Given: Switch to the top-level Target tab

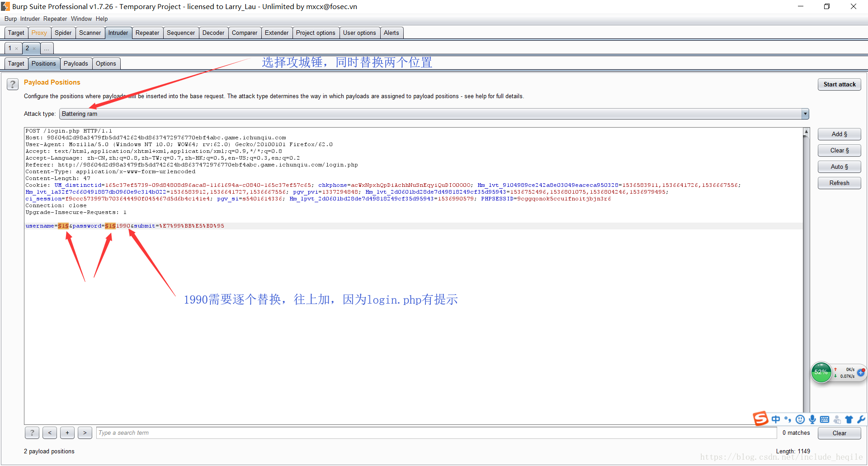Looking at the screenshot, I should (x=16, y=33).
